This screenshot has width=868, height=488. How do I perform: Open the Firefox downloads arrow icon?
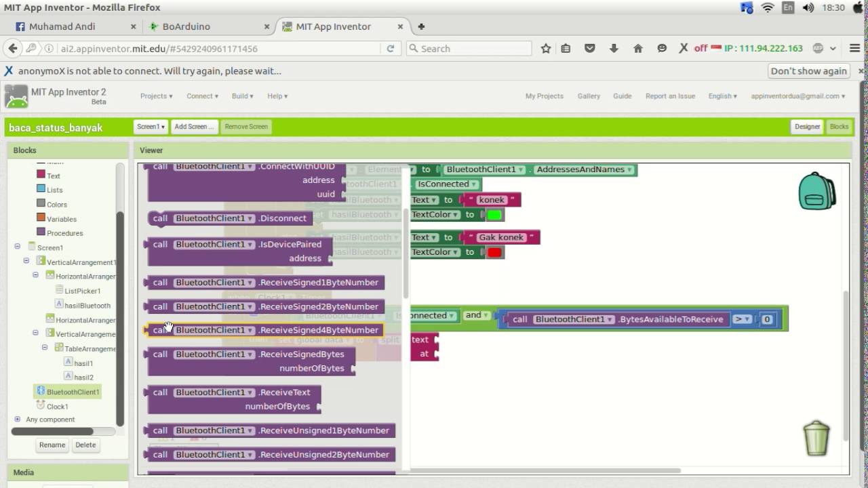tap(614, 49)
